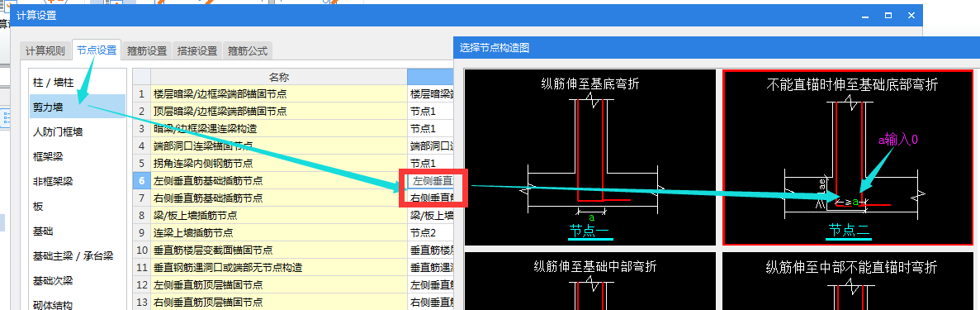Click value 节点1 in row 3
Screen dimensions: 980x310
pos(431,129)
